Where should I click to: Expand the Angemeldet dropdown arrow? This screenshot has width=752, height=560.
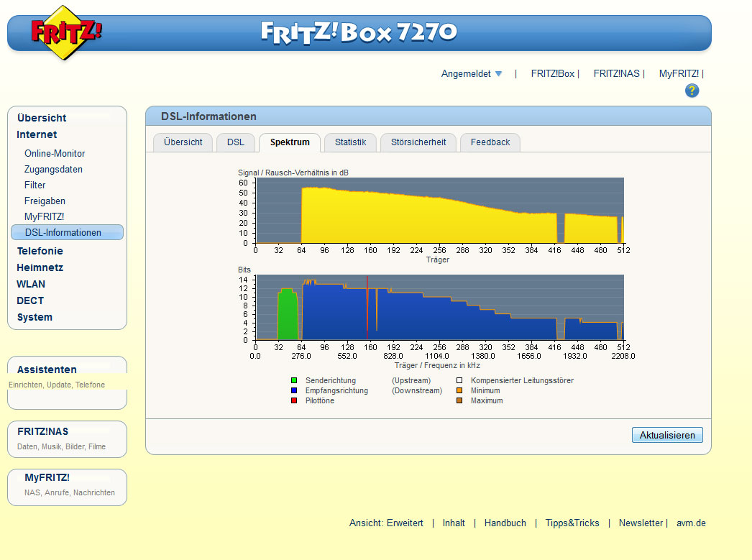(x=498, y=74)
